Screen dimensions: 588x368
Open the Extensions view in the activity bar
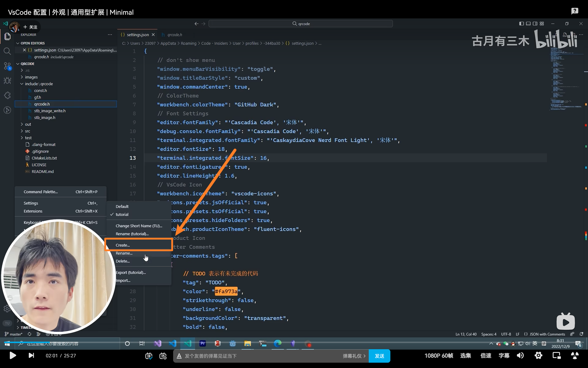[7, 95]
